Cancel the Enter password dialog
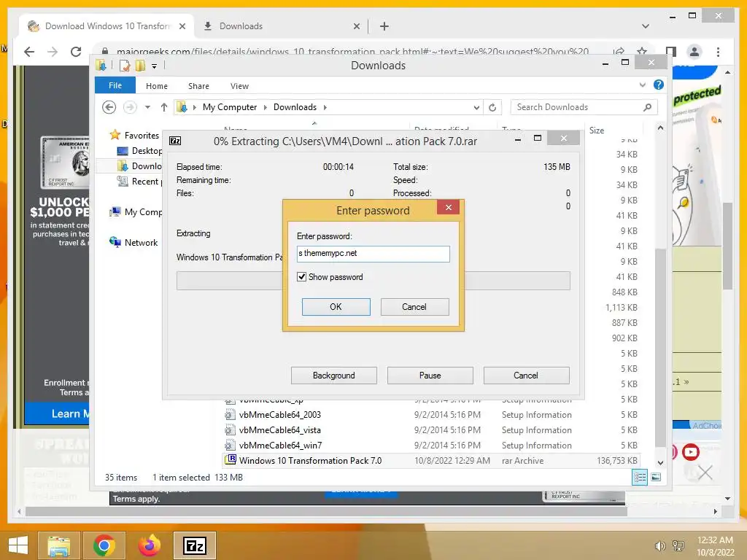This screenshot has width=747, height=560. [x=414, y=307]
